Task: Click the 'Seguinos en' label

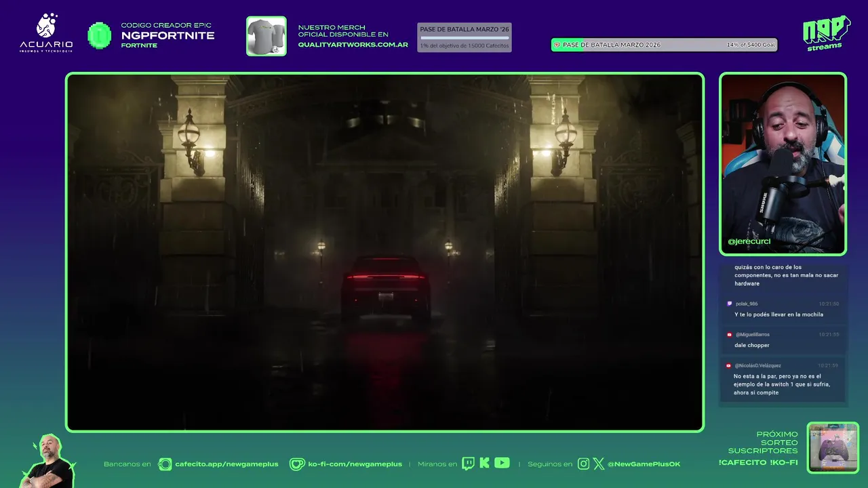Action: [550, 464]
